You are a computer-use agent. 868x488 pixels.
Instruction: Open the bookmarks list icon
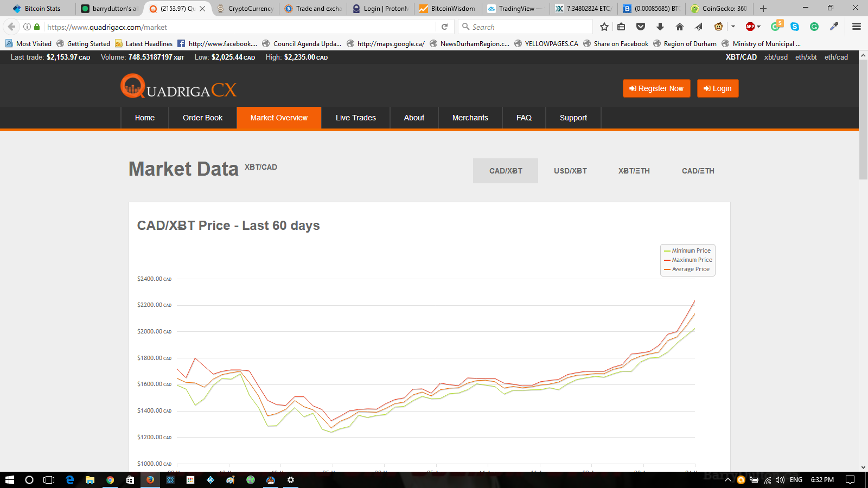click(622, 27)
